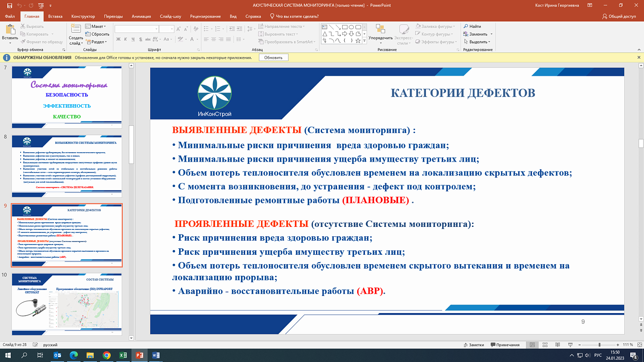This screenshot has height=362, width=644.
Task: Toggle italic (К) formatting
Action: pyautogui.click(x=125, y=39)
